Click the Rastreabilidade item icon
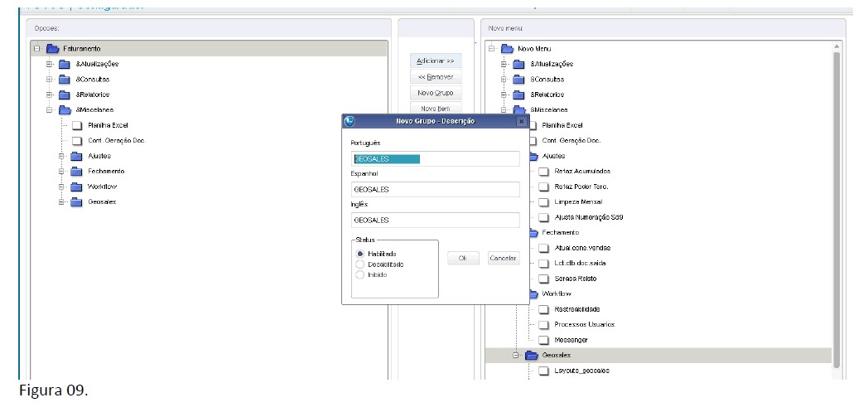The image size is (868, 417). click(543, 309)
